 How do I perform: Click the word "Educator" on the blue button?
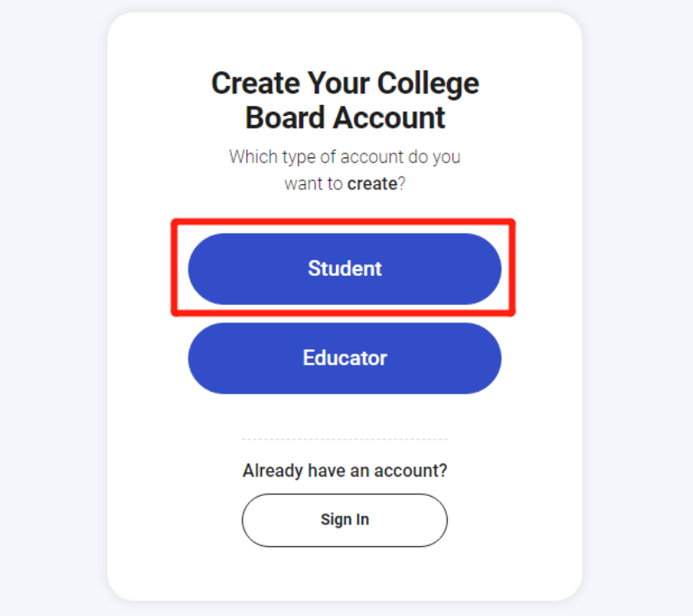click(344, 358)
